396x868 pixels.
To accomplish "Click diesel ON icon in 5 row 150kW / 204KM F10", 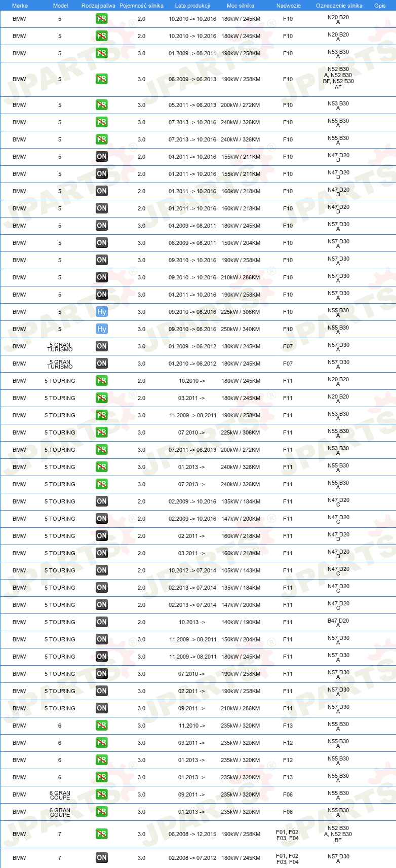I will 102,243.
